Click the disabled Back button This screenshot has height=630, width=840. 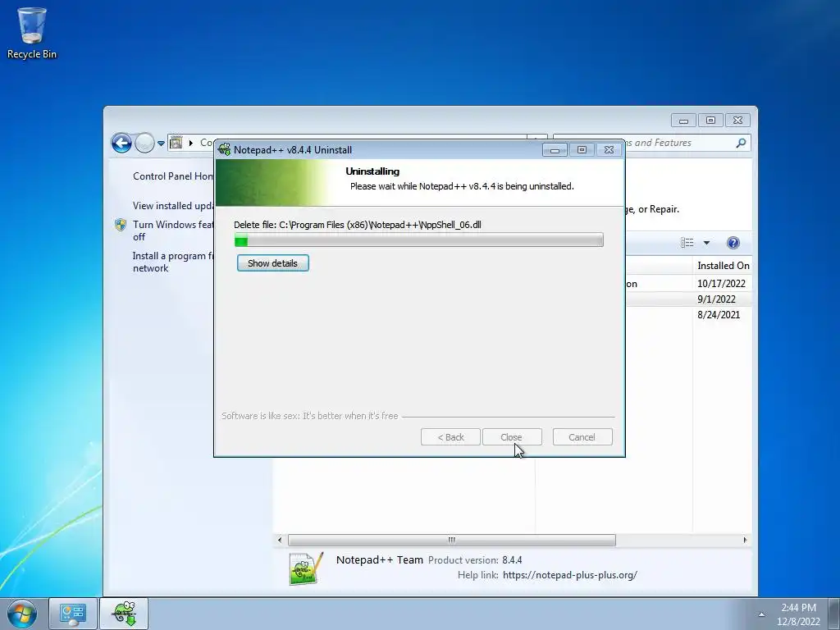point(450,437)
